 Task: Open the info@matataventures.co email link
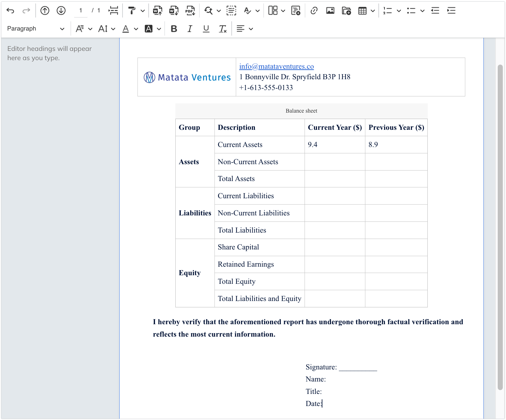276,66
